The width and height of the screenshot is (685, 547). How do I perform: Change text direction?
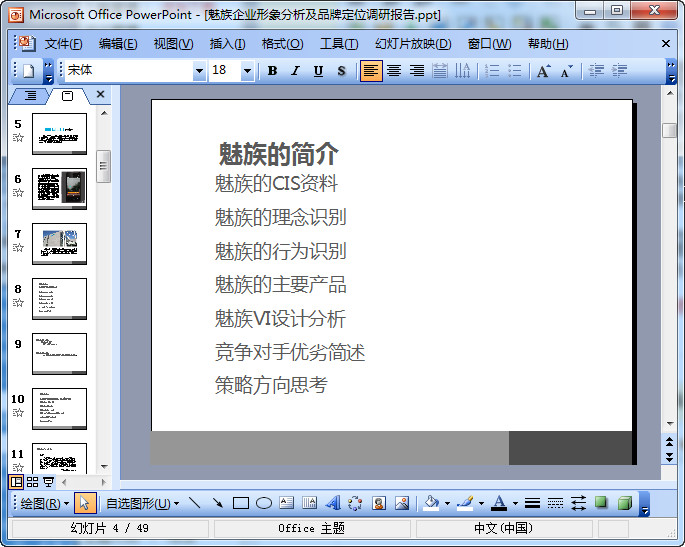pyautogui.click(x=463, y=70)
